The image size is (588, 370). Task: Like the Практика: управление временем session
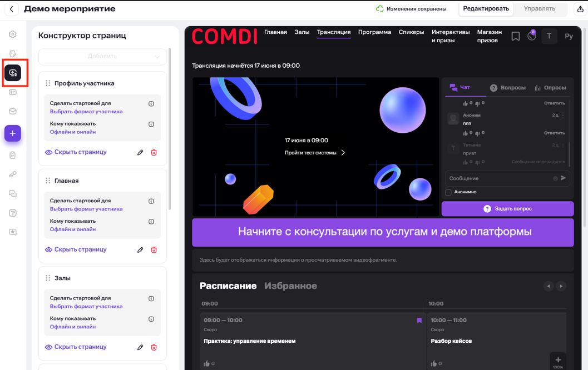206,363
